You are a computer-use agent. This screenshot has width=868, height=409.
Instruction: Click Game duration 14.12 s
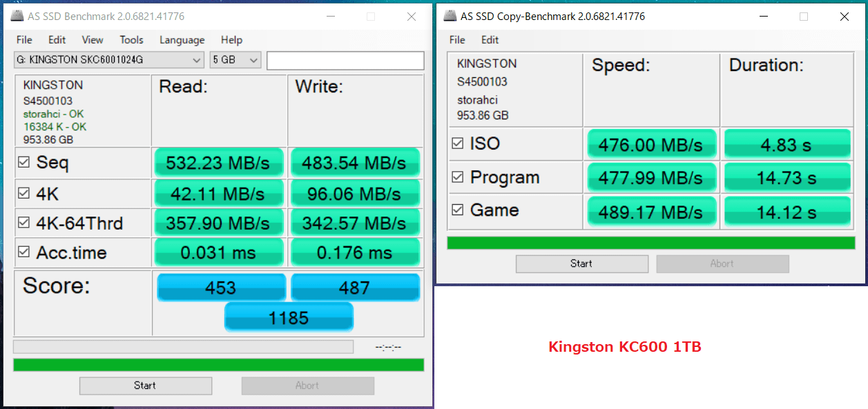point(787,211)
